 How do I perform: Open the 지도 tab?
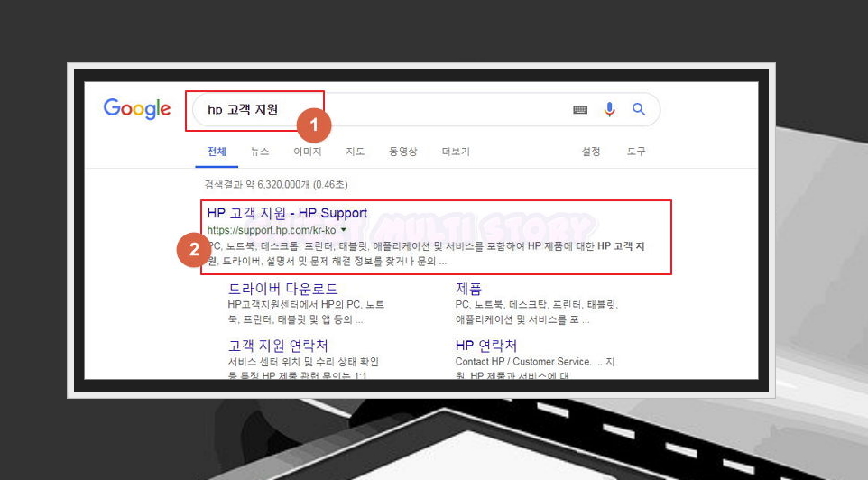[355, 152]
